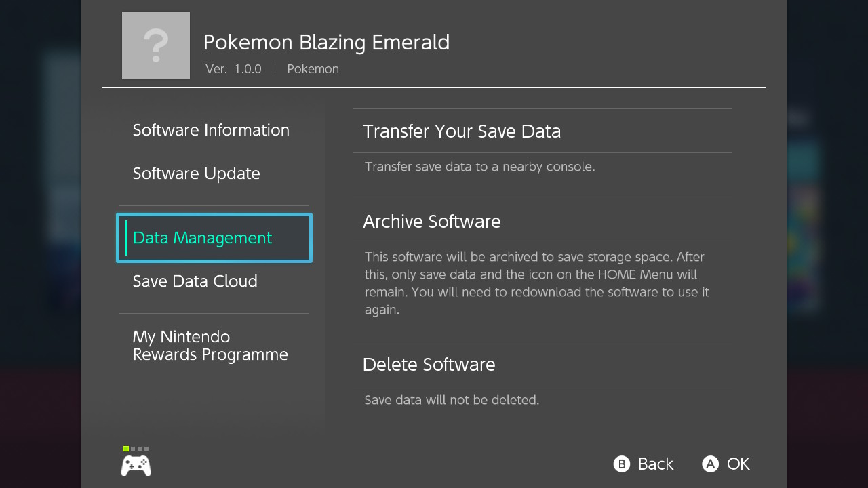868x488 pixels.
Task: Click the circled B button icon
Action: pyautogui.click(x=622, y=464)
